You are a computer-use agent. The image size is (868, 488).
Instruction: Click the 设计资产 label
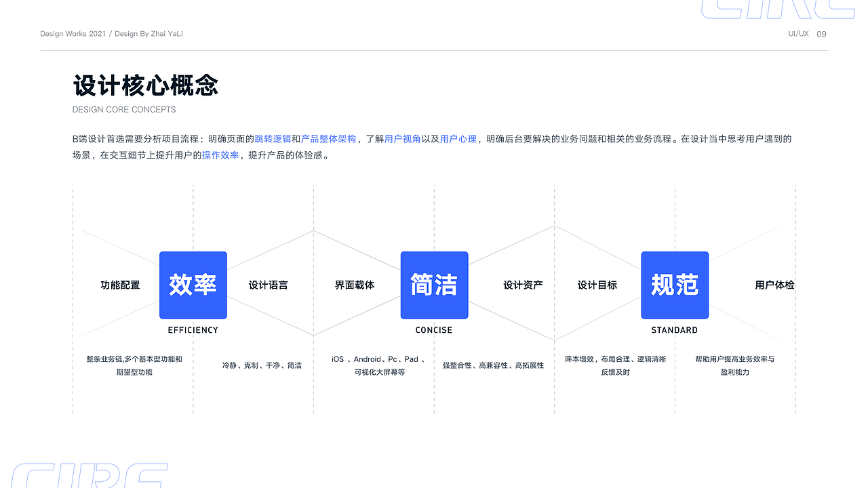pos(523,285)
